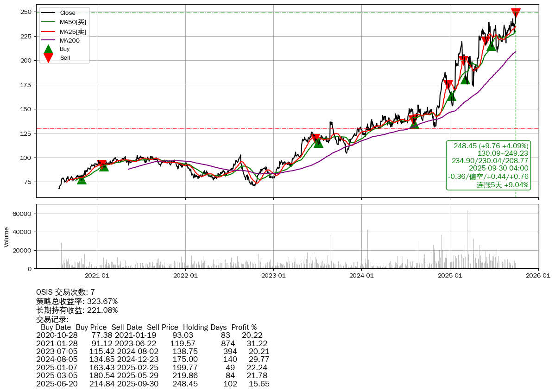Click the 2025-01 date tick on the x-axis
The height and width of the screenshot is (392, 555).
(450, 275)
